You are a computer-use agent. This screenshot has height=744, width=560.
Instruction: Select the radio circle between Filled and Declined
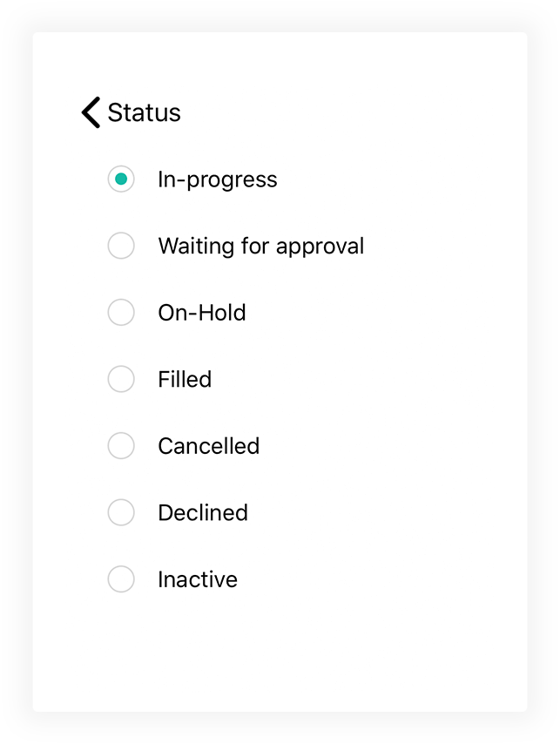click(x=121, y=446)
